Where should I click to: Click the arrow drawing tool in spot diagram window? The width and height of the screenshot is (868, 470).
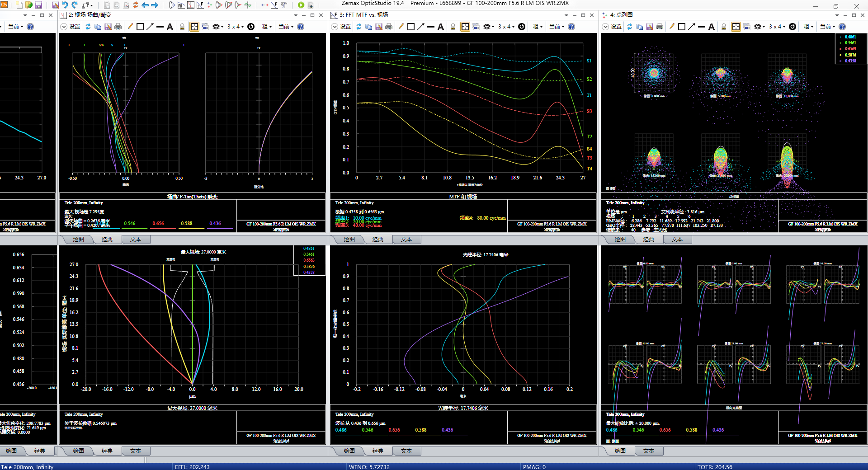coord(692,27)
